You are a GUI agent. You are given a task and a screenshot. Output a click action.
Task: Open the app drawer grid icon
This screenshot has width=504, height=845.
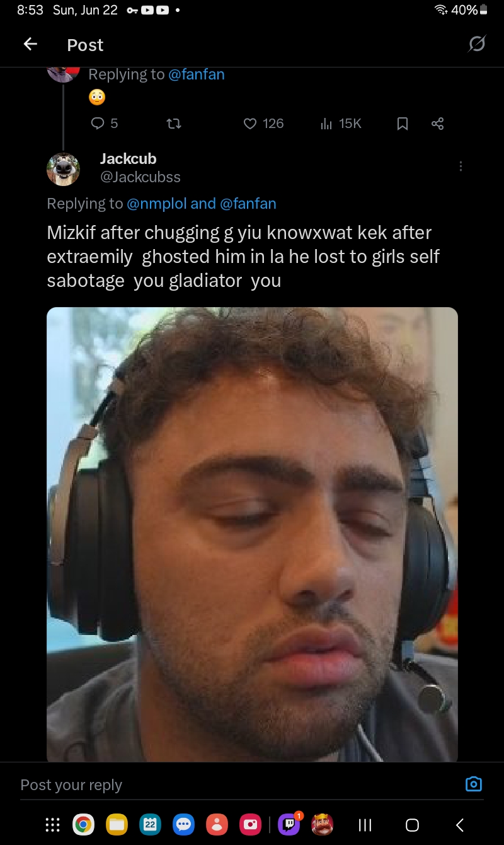coord(54,824)
